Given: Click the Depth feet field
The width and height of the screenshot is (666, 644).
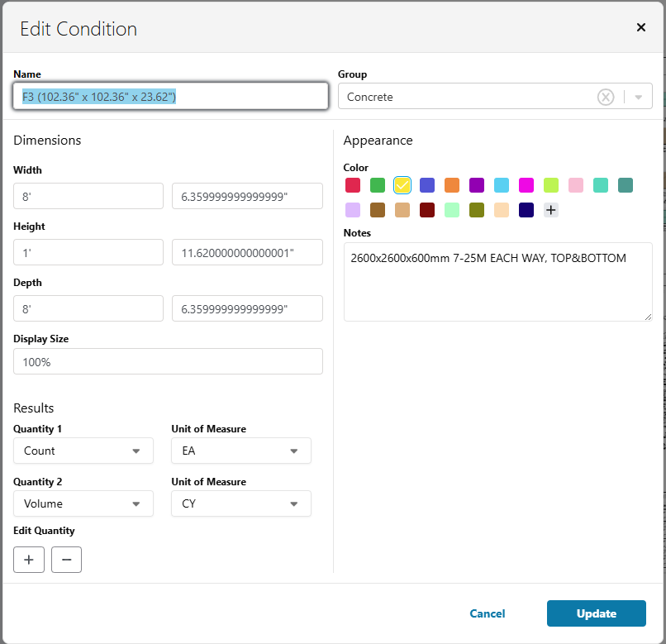Looking at the screenshot, I should point(88,308).
